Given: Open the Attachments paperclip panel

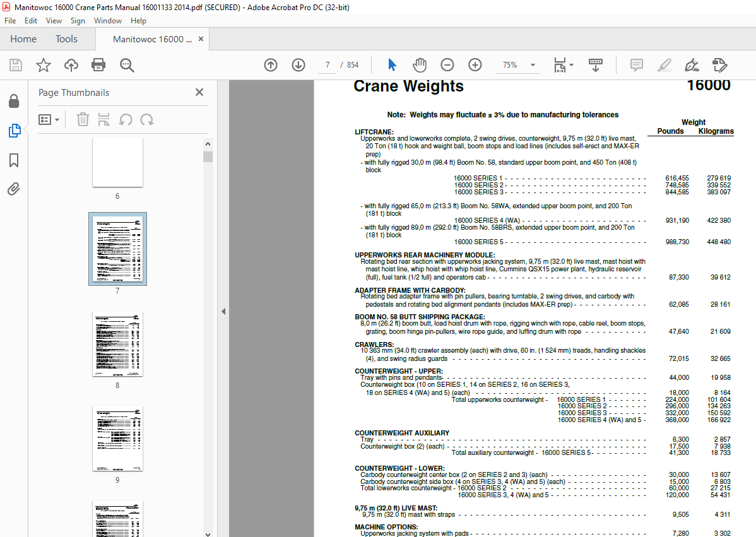Looking at the screenshot, I should tap(14, 189).
